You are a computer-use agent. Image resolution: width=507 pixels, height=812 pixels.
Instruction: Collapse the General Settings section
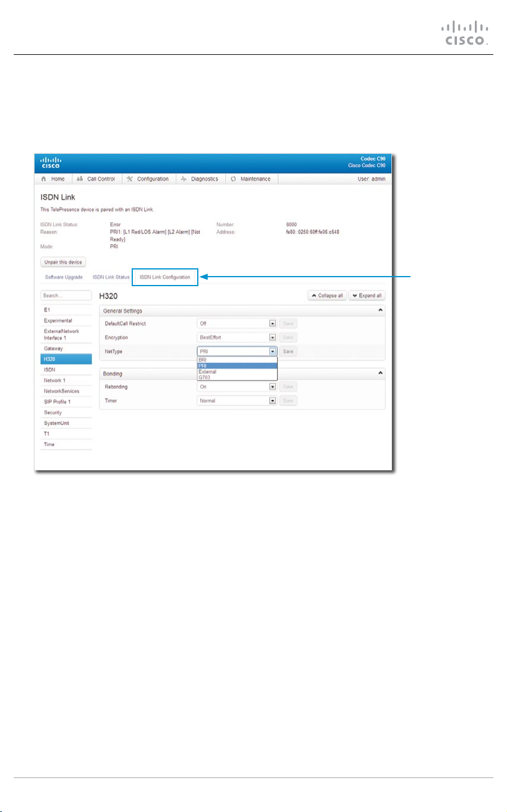click(380, 311)
